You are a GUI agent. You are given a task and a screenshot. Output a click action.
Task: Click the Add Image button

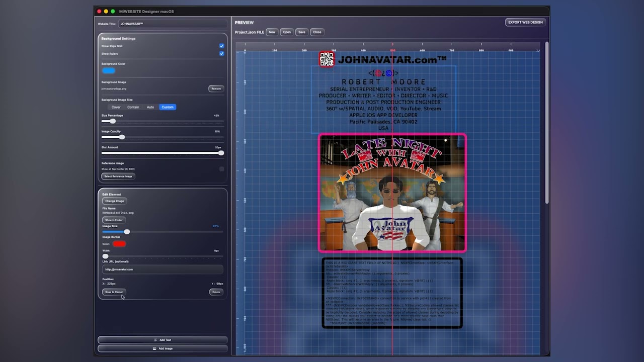pos(163,348)
